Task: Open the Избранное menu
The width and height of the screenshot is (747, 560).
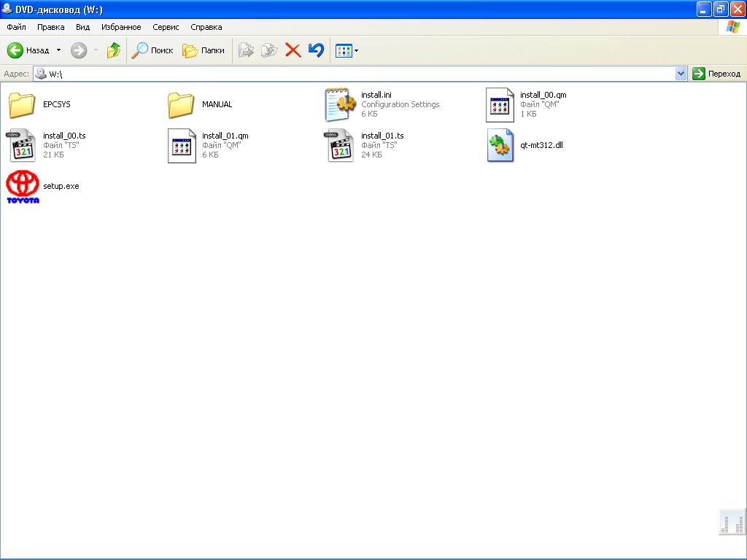Action: click(121, 27)
